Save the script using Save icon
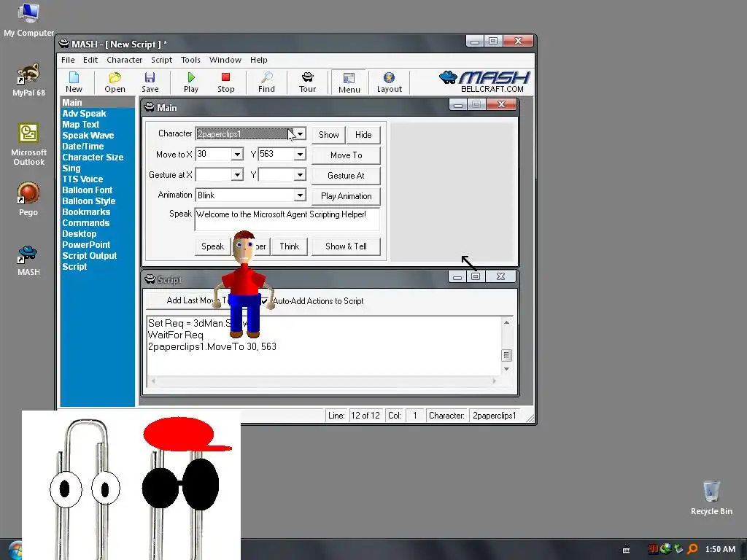Viewport: 747px width, 560px height. 150,82
